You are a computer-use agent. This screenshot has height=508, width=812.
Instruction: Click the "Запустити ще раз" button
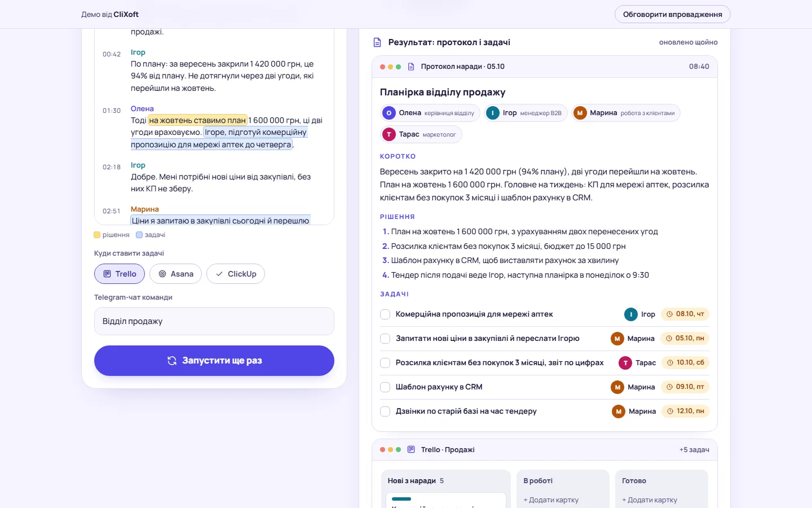pyautogui.click(x=214, y=361)
